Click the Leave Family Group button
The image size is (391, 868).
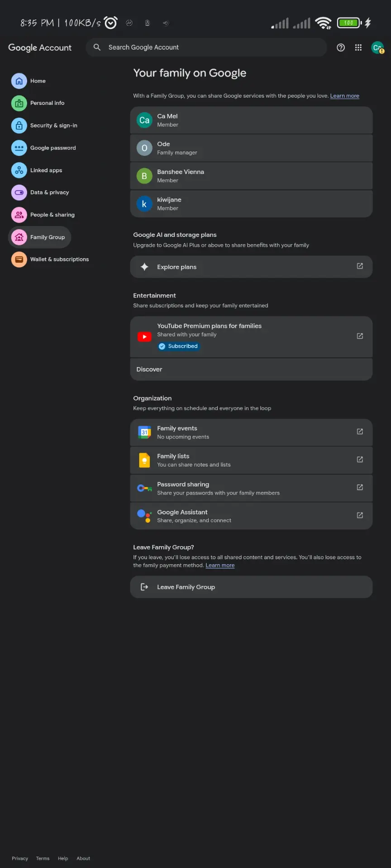pyautogui.click(x=251, y=587)
